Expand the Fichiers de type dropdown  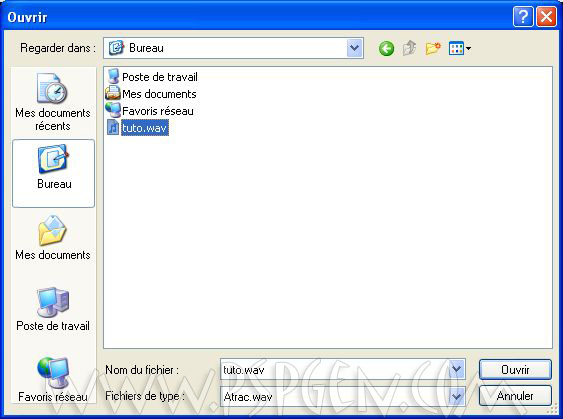pos(456,396)
